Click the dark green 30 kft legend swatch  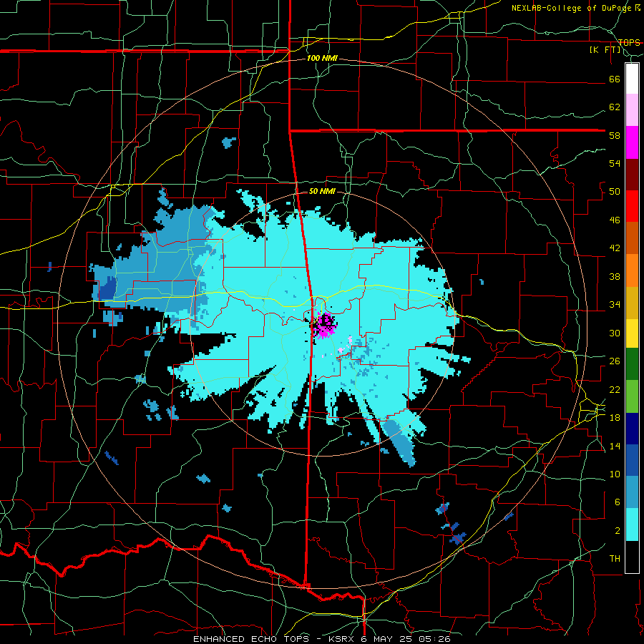pos(632,364)
